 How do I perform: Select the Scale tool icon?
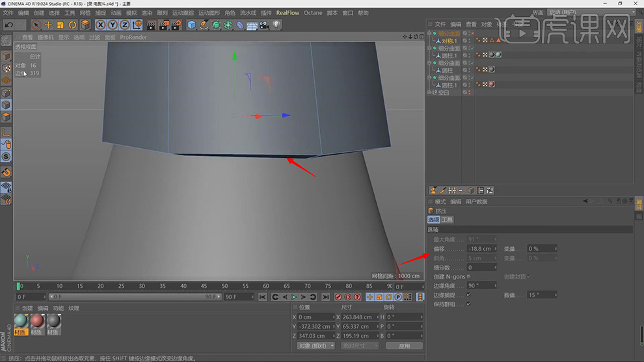tap(60, 25)
